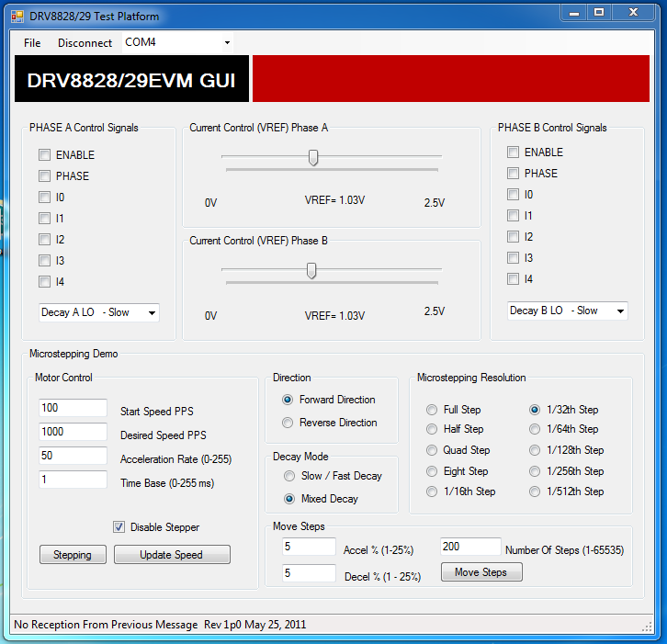
Task: Click the "Rev 1p0 May 25, 2011" text
Action: tap(254, 625)
